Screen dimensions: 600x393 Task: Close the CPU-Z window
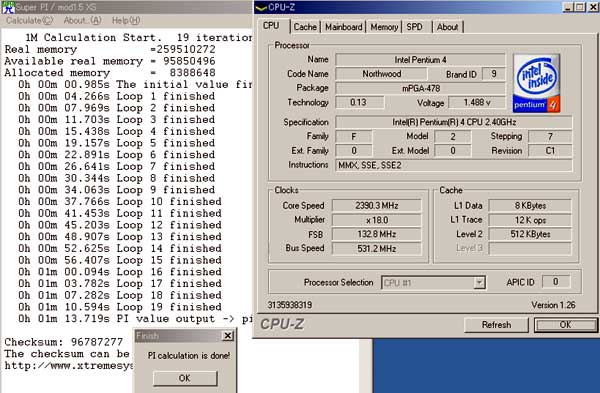tap(593, 7)
